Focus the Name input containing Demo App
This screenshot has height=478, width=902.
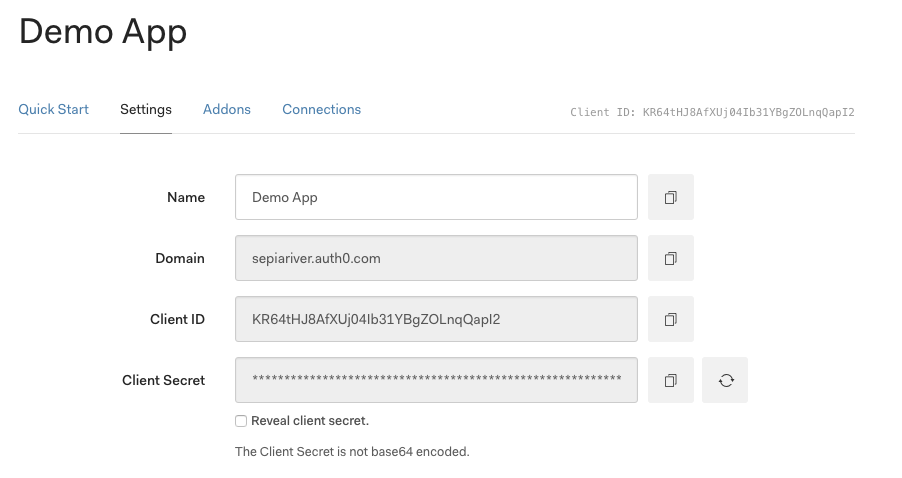pyautogui.click(x=436, y=197)
